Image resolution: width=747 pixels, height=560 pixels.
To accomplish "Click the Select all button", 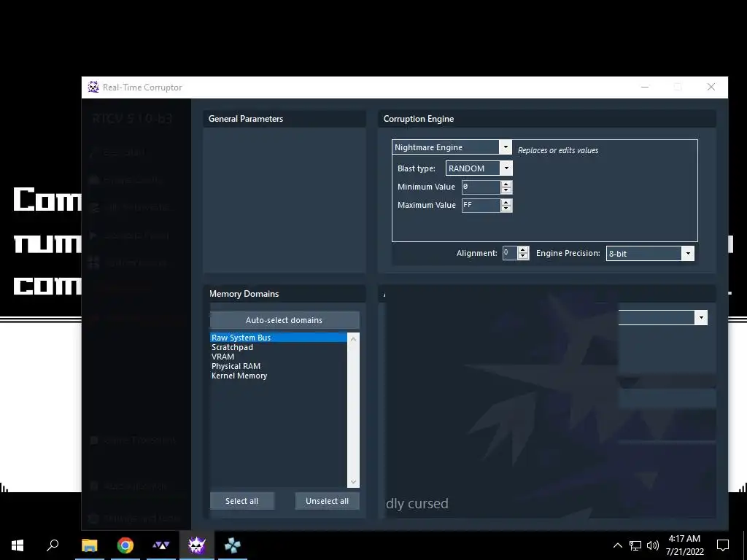I will point(242,501).
